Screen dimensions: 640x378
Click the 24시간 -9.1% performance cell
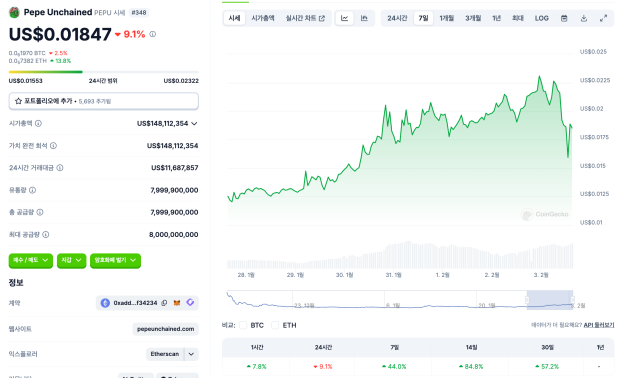323,367
